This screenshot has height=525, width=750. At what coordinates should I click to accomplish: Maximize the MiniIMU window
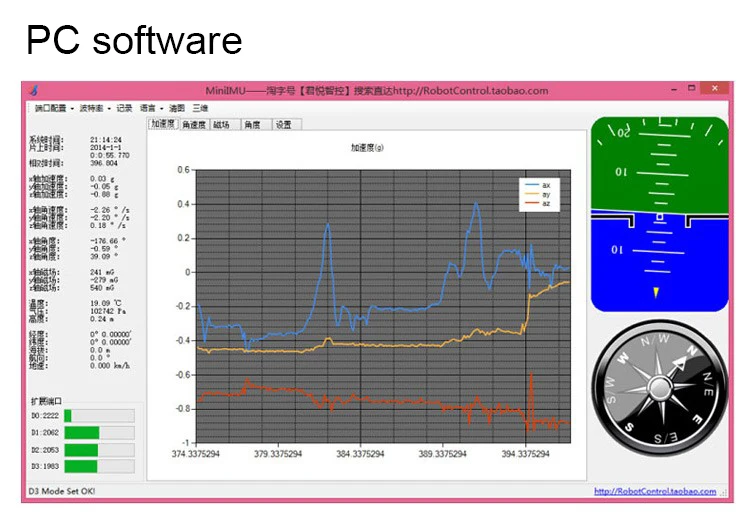pos(692,88)
